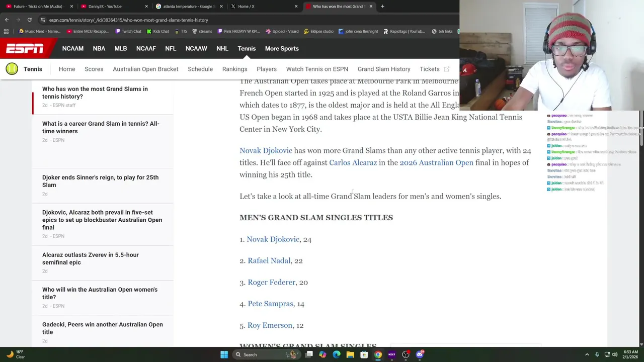Screen dimensions: 644x362
Task: Open Microsoft Edge from the taskbar
Action: point(337,354)
